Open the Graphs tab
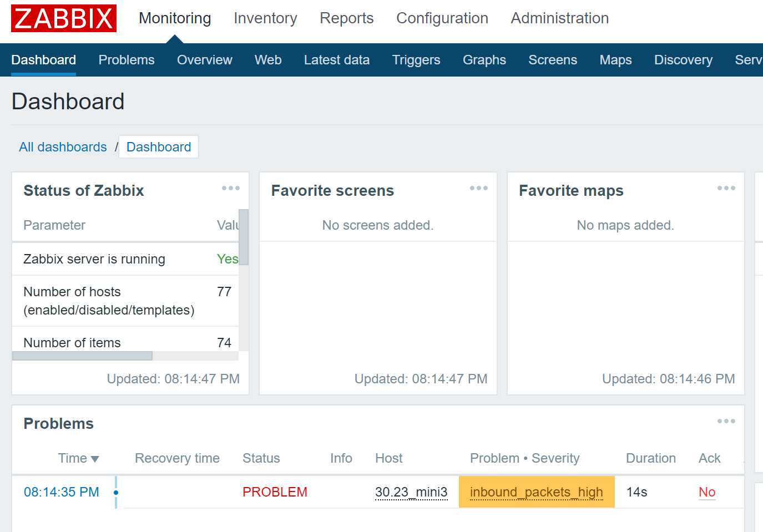Image resolution: width=763 pixels, height=532 pixels. point(484,60)
